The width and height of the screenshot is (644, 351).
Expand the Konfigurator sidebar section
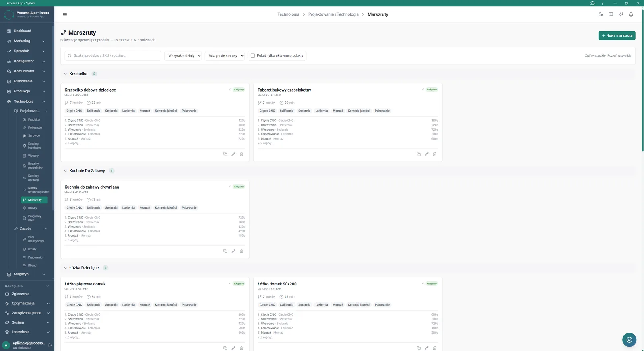27,61
